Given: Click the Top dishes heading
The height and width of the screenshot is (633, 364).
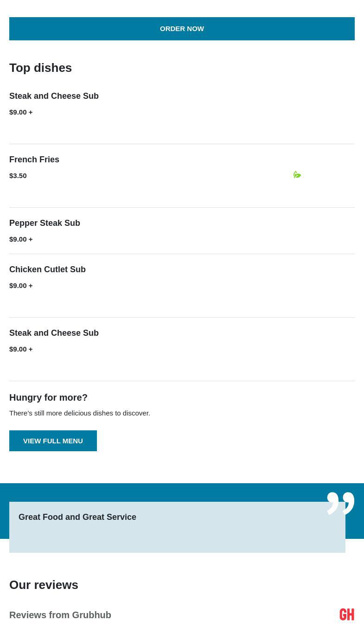Looking at the screenshot, I should pyautogui.click(x=40, y=68).
